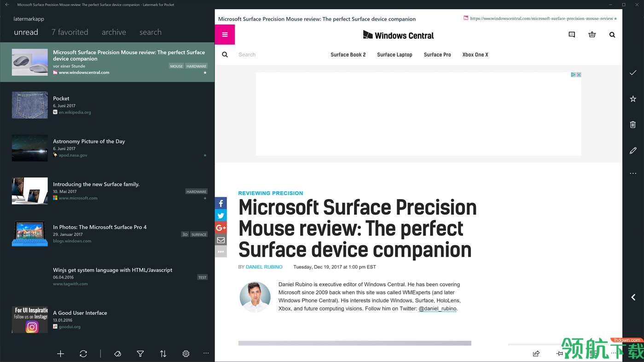Viewport: 644px width, 362px height.
Task: Toggle the favorite star on the Astronomy item
Action: [205, 155]
